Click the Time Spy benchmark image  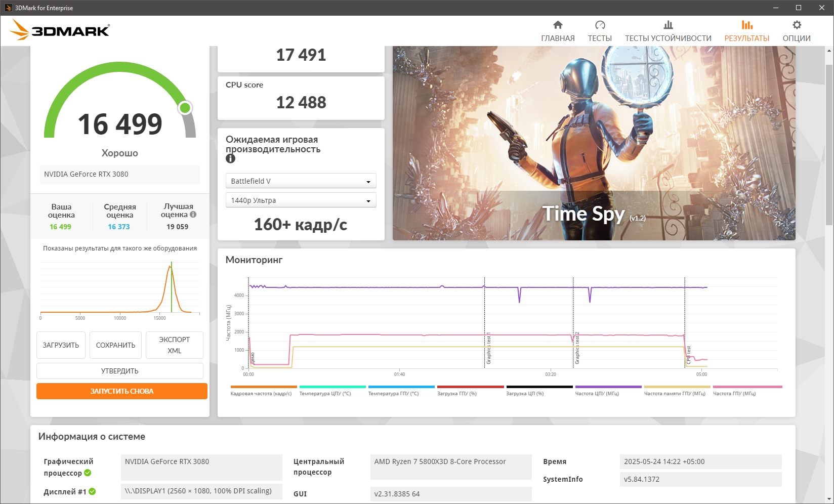pos(594,143)
